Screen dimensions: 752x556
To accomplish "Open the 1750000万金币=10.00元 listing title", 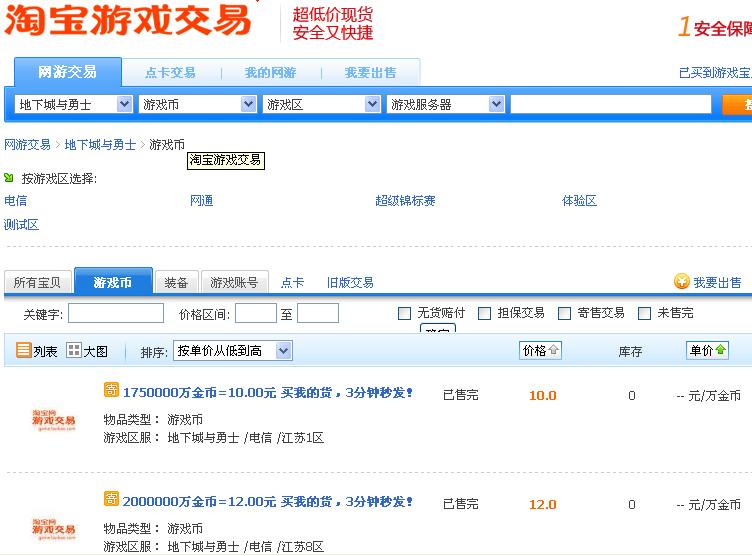I will [268, 392].
